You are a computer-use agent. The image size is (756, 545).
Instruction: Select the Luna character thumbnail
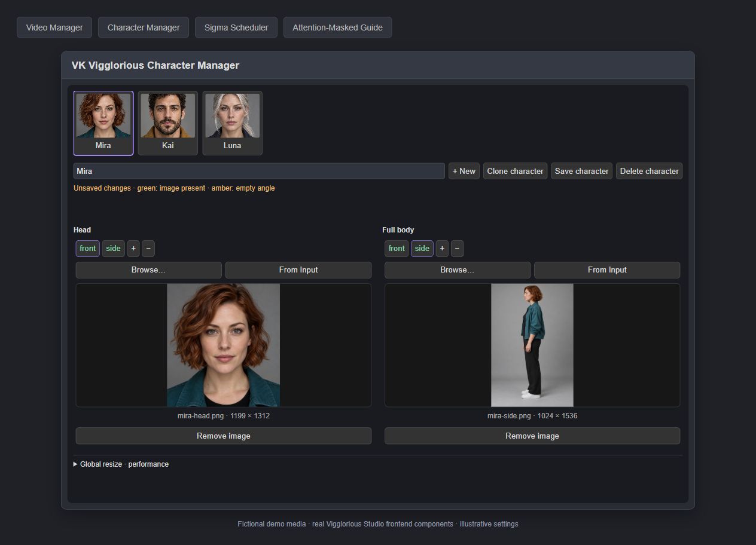233,123
